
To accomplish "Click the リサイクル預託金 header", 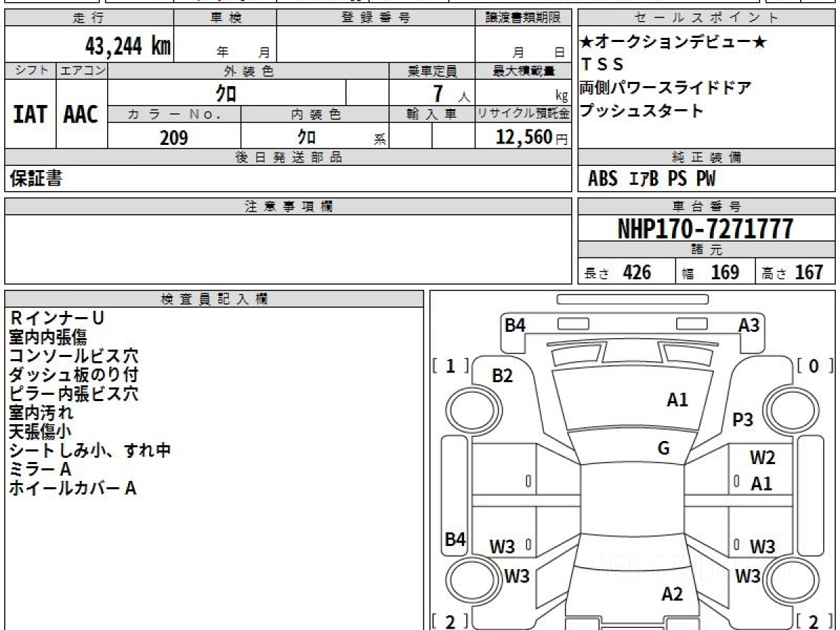I will coord(523,114).
